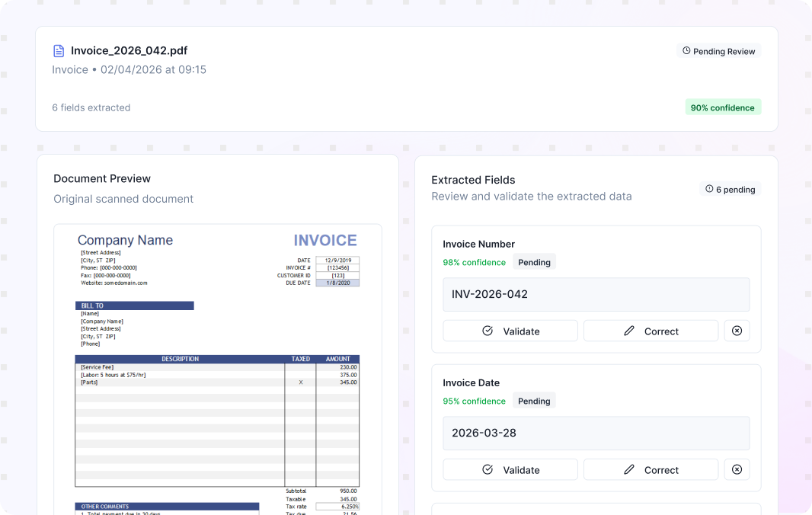Validate the Invoice Date field
The width and height of the screenshot is (812, 515).
[x=510, y=469]
